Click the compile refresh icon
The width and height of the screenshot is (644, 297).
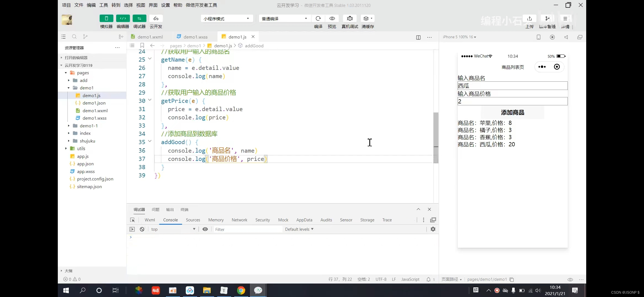point(318,18)
